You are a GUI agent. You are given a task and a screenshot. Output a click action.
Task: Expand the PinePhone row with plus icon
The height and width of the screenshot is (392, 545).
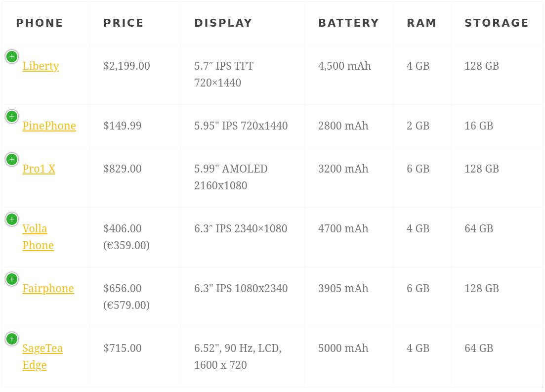[12, 117]
